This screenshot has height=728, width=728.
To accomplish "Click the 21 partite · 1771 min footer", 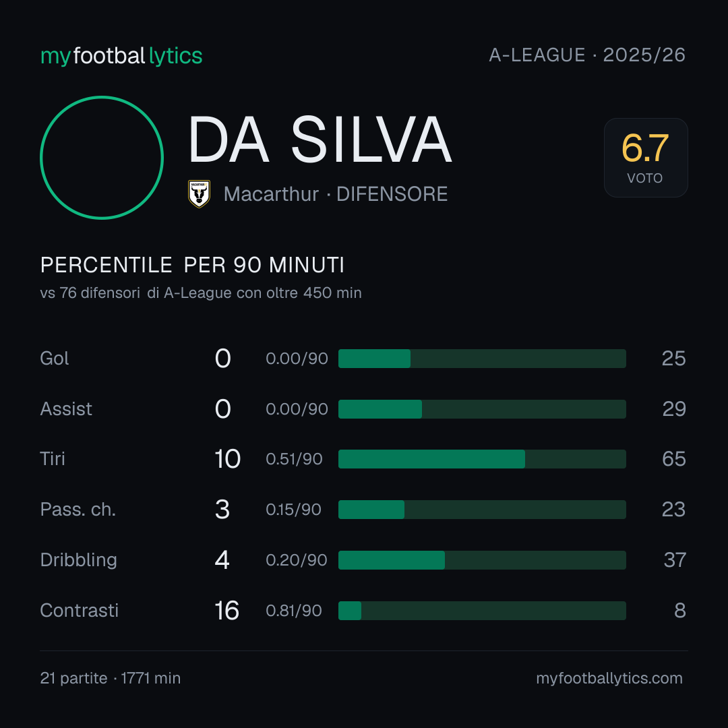I will pyautogui.click(x=111, y=678).
